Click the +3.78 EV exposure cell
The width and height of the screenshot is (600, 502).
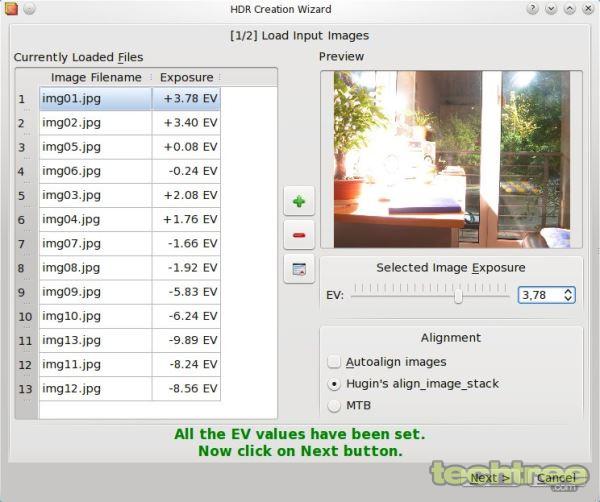click(x=186, y=99)
